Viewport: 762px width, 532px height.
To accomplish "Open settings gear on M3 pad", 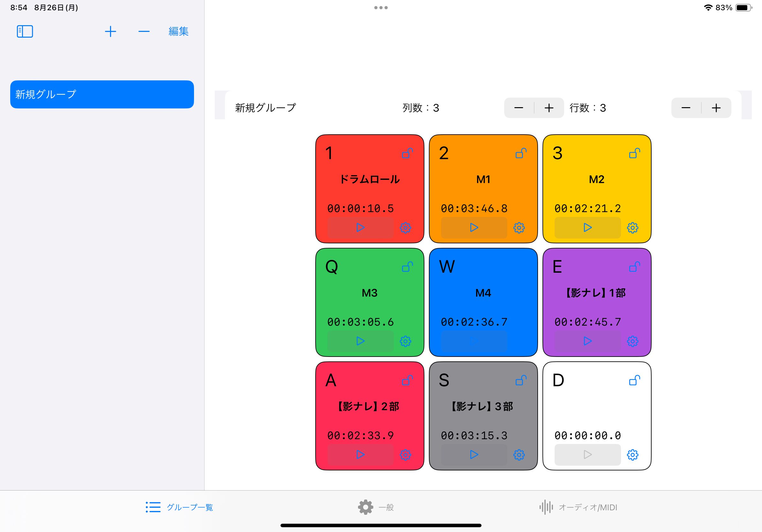I will (x=405, y=341).
